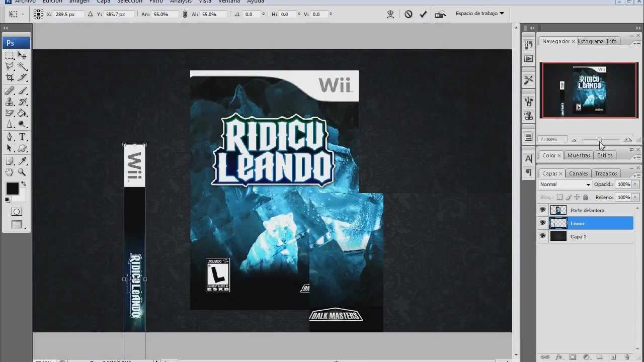Toggle lock position
The height and width of the screenshot is (362, 644).
click(x=577, y=197)
